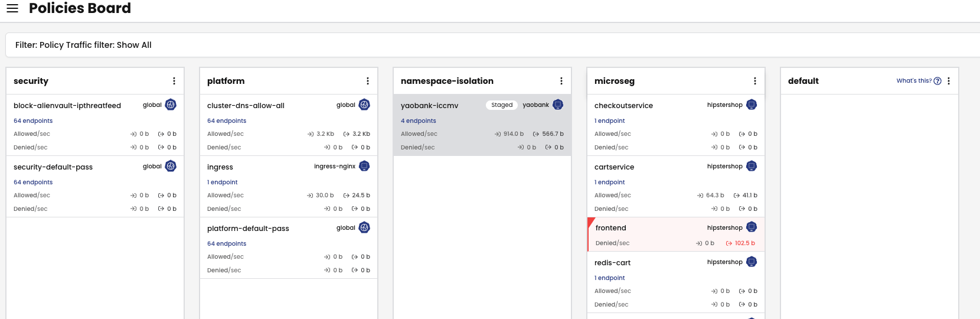Select frontend policy name

coord(611,228)
